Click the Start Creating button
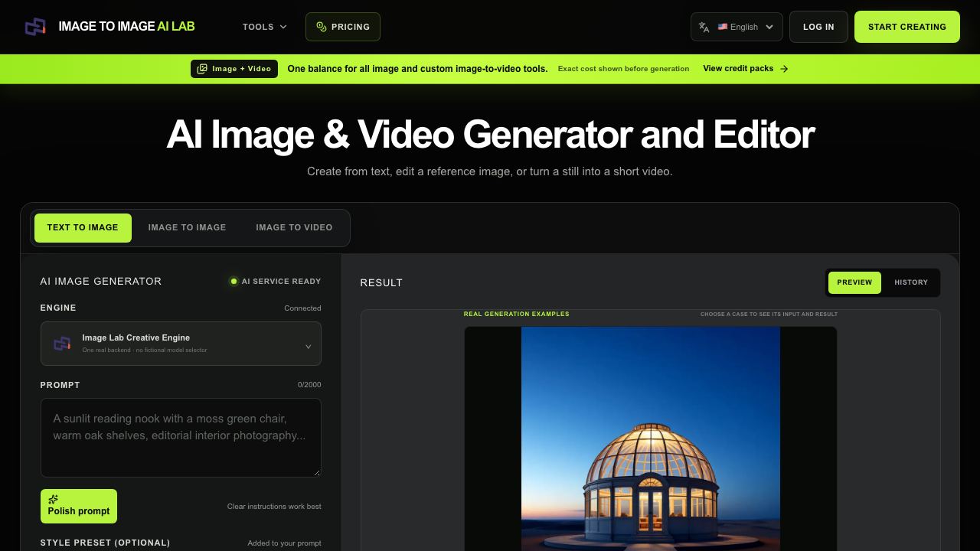980x551 pixels. [x=907, y=27]
